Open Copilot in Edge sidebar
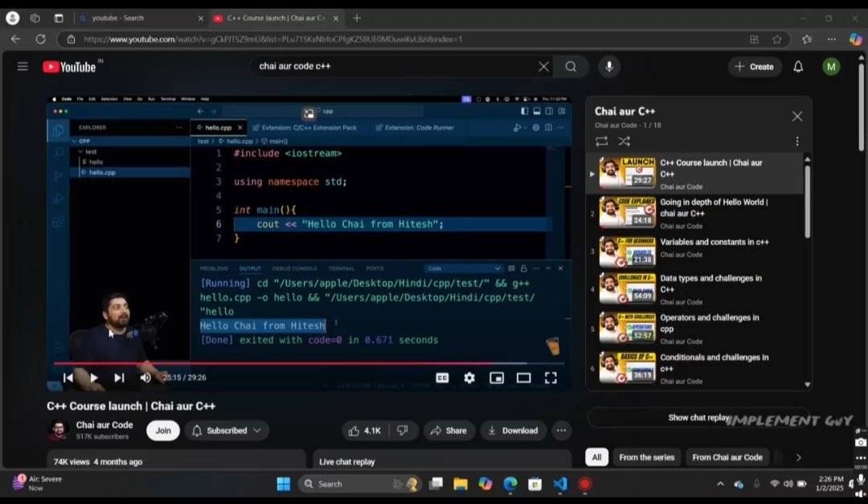Screen dimensions: 868x504 pos(854,39)
